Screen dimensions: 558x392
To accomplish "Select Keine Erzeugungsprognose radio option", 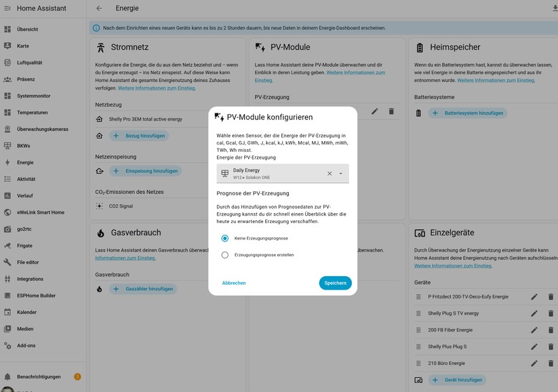I will pos(225,239).
